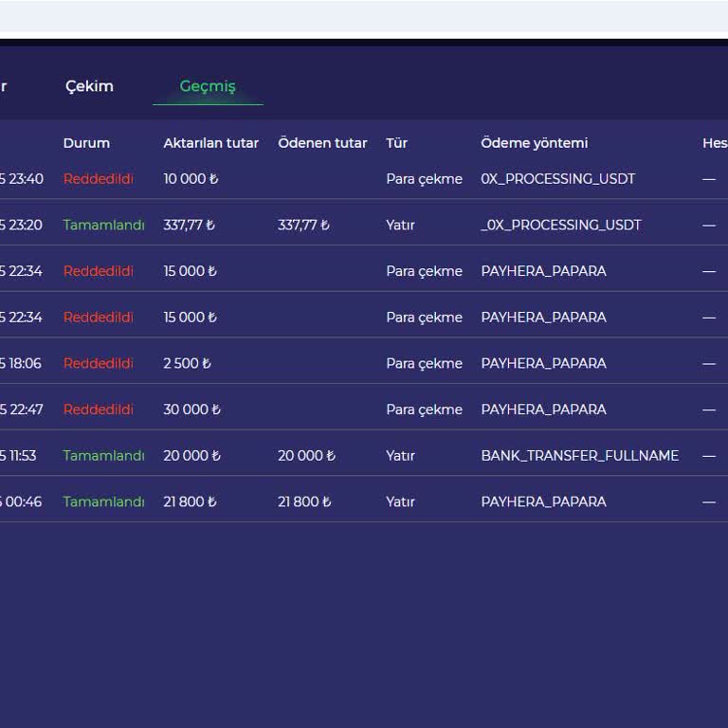
Task: Switch to the Çekim tab
Action: pos(89,86)
